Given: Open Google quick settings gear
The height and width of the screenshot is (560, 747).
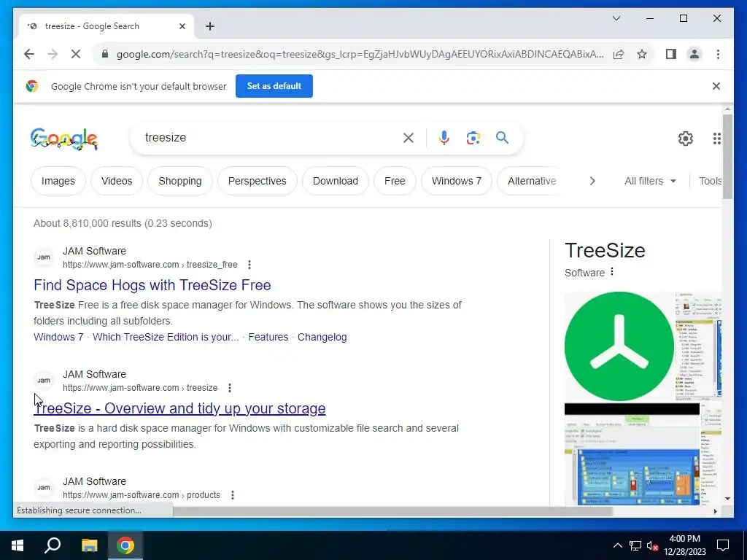Looking at the screenshot, I should click(x=686, y=139).
